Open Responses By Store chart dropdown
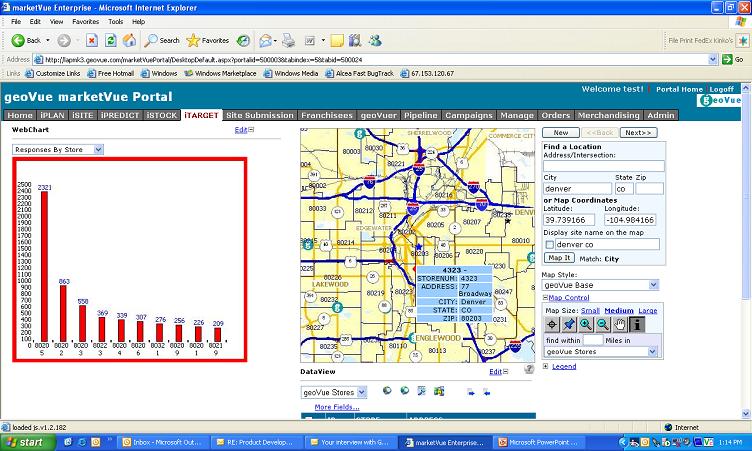The width and height of the screenshot is (752, 451). tap(98, 150)
